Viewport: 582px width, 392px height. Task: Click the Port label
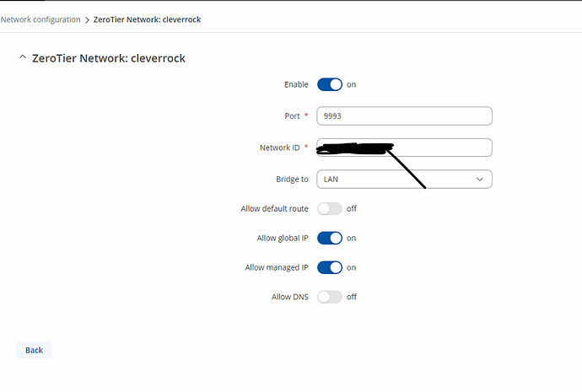292,116
